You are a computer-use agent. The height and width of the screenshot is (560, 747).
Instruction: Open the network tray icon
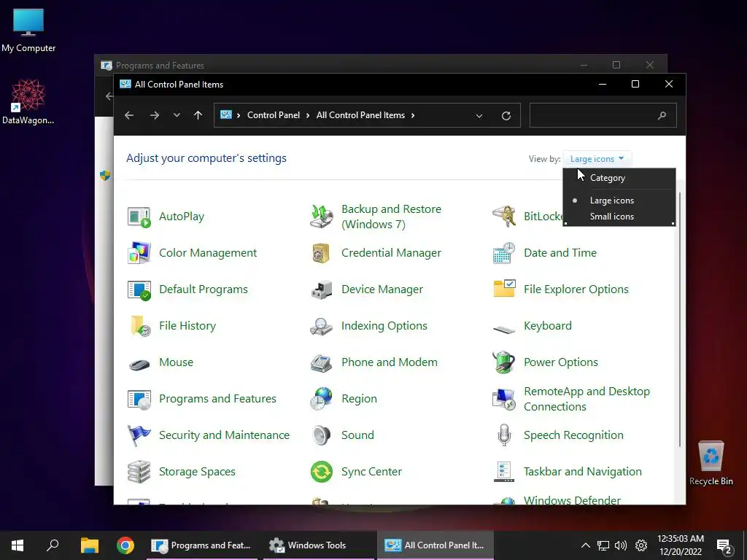click(x=603, y=545)
